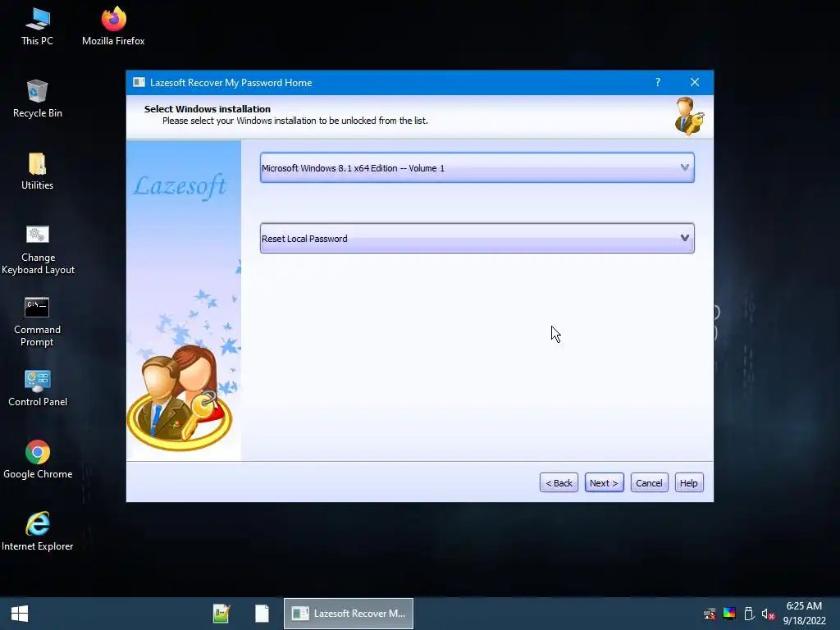
Task: Select Lazesoft Recover taskbar button
Action: 348,614
